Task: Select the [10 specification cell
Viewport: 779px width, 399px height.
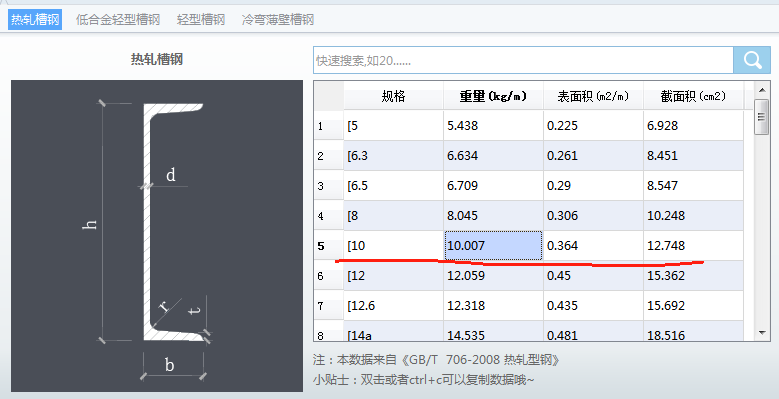Action: point(393,245)
